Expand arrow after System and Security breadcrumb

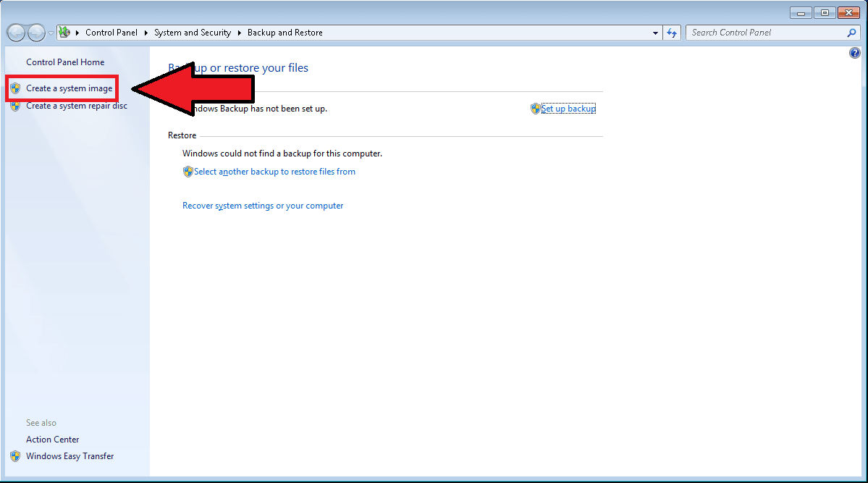click(x=240, y=33)
